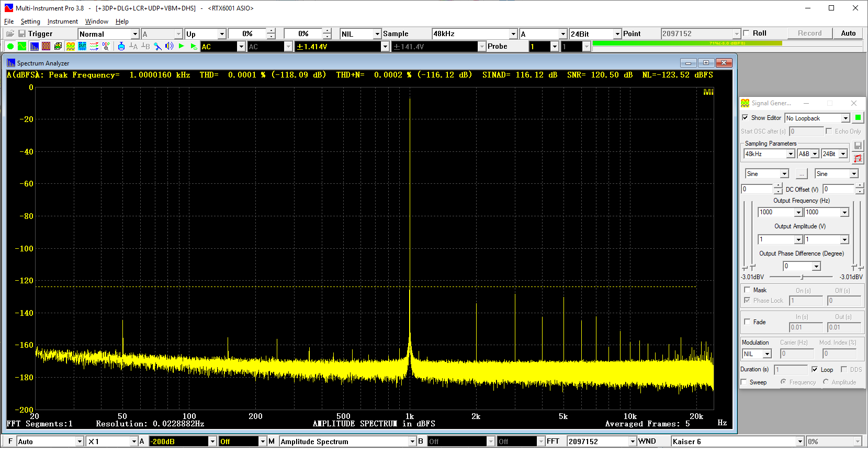Image resolution: width=868 pixels, height=452 pixels.
Task: Click the Output Phase Difference slider
Action: 801,277
